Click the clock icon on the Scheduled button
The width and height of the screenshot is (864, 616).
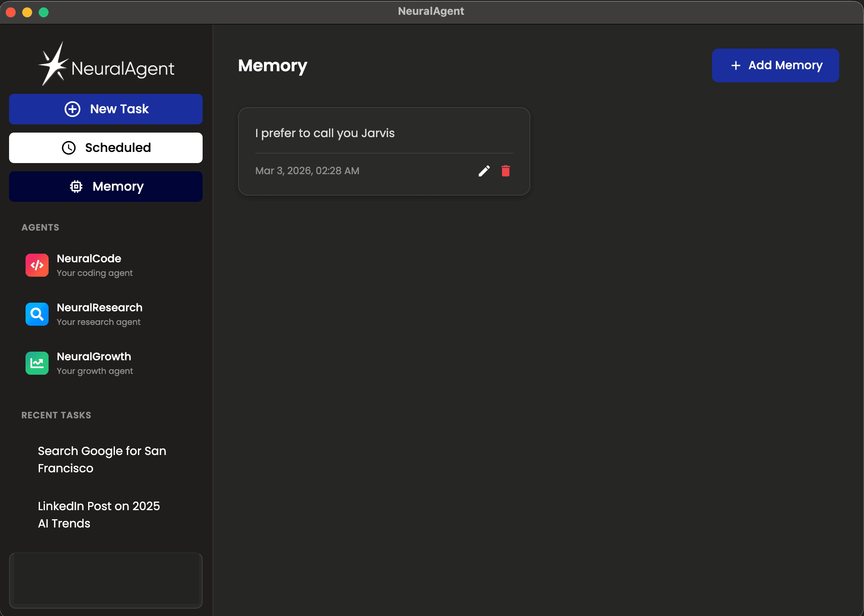69,148
